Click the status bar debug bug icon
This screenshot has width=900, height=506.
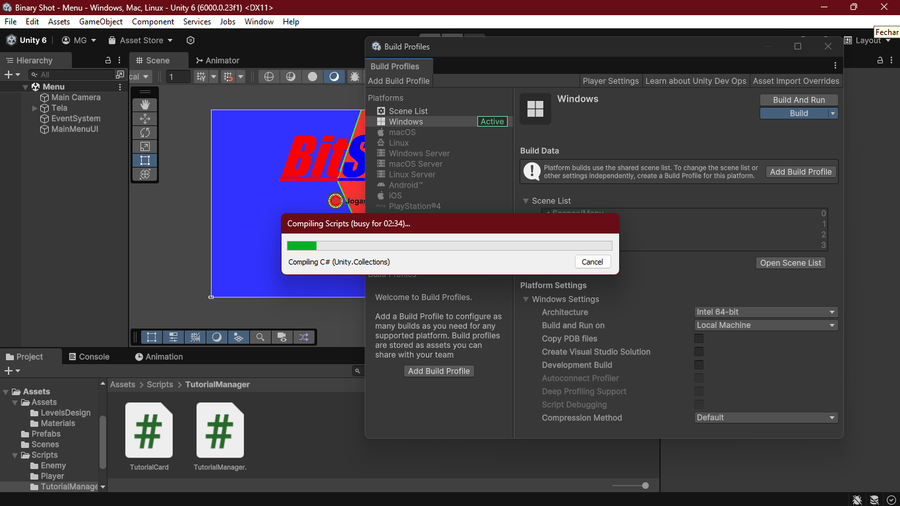[857, 500]
